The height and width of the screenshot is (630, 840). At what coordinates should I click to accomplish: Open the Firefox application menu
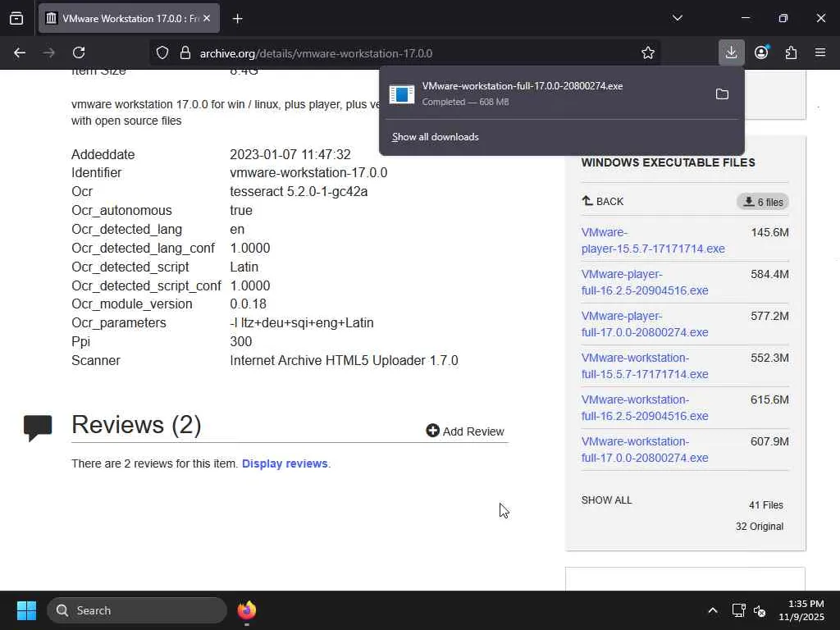[x=820, y=53]
